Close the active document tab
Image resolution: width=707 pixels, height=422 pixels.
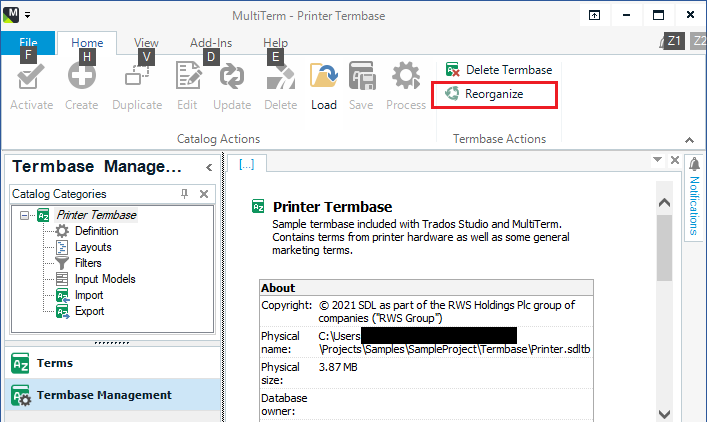pos(675,160)
